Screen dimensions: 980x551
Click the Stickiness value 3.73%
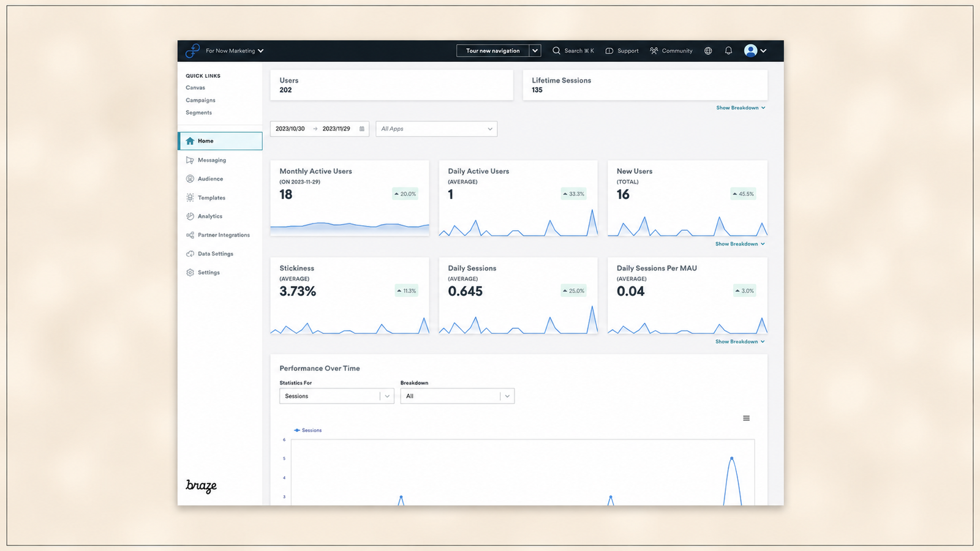pos(298,291)
